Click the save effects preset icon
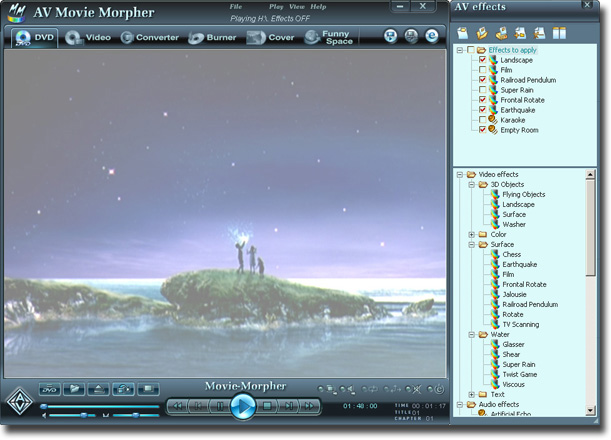The width and height of the screenshot is (611, 440). (501, 33)
